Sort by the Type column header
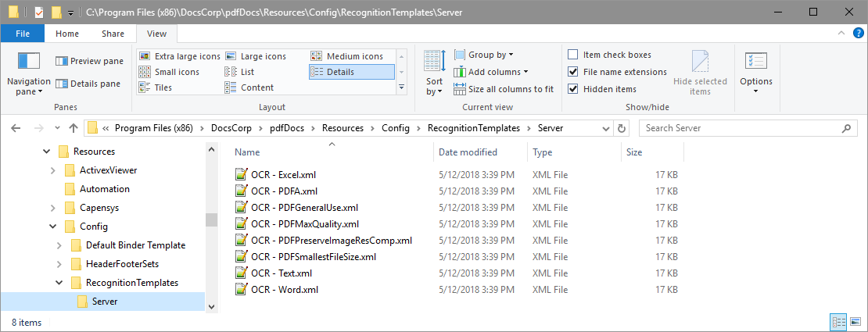Image resolution: width=868 pixels, height=332 pixels. point(575,152)
